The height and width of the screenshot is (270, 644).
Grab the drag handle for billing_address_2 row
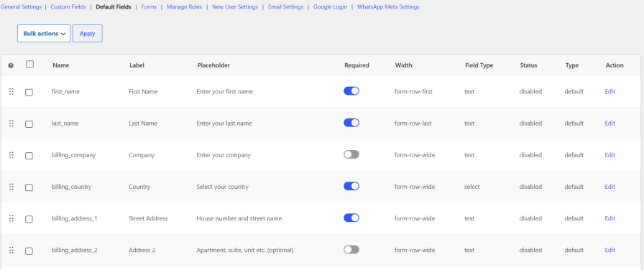pos(11,250)
